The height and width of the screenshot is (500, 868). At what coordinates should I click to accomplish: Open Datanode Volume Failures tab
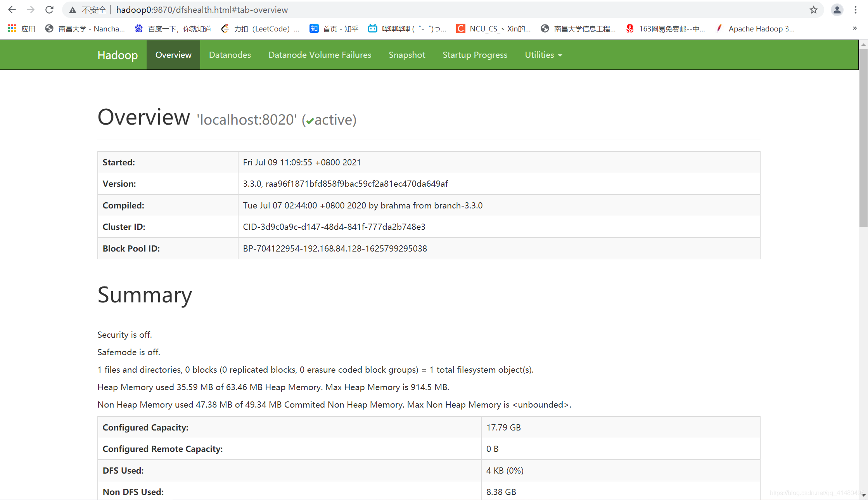320,55
